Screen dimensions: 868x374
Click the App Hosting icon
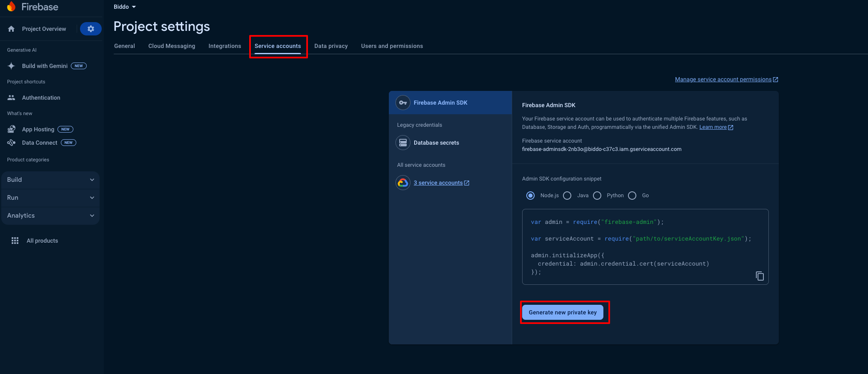[11, 129]
